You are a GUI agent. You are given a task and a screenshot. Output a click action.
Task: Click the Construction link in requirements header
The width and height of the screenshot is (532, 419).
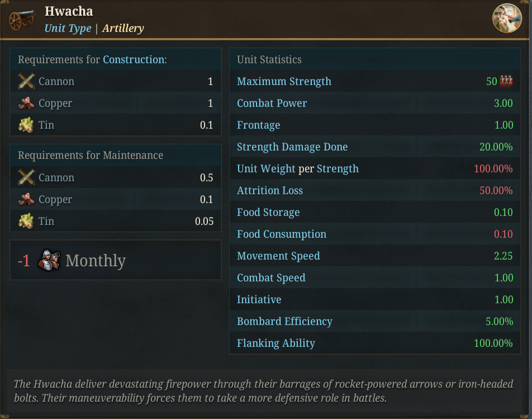pos(134,59)
